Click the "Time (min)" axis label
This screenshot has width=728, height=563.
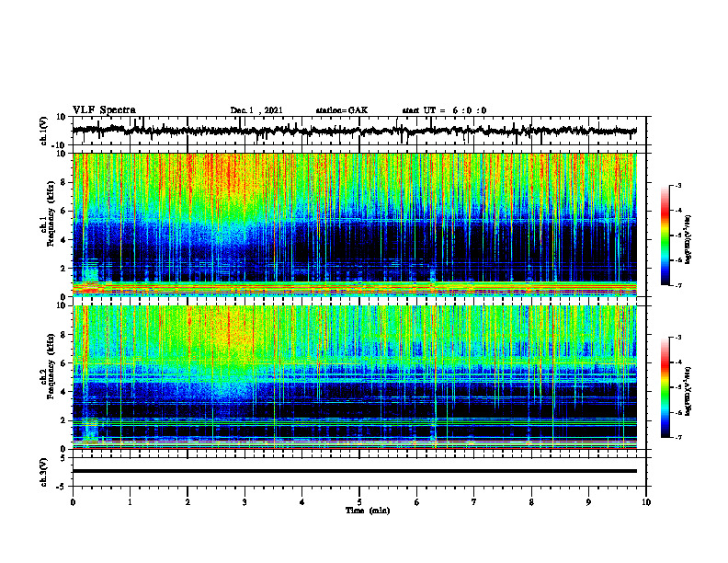(x=368, y=511)
